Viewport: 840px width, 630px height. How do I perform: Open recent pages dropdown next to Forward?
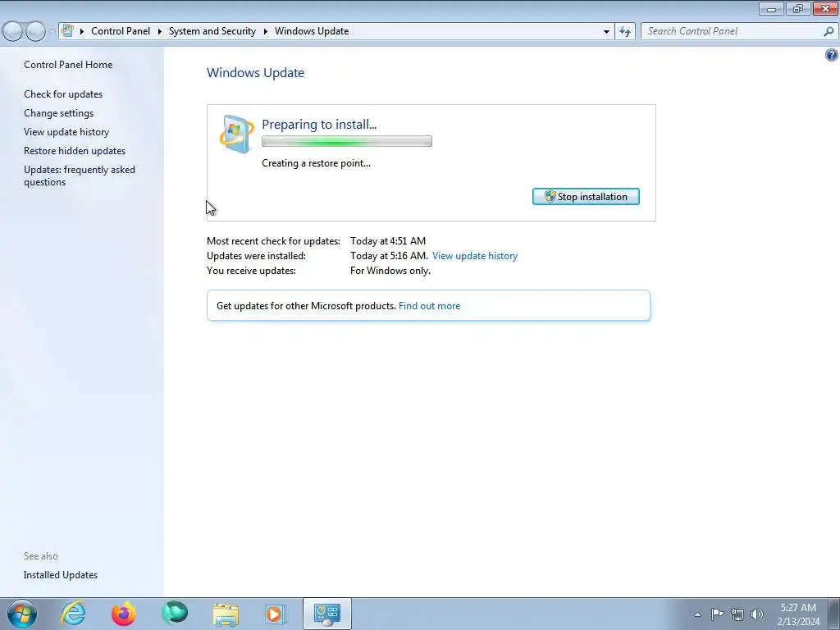52,32
